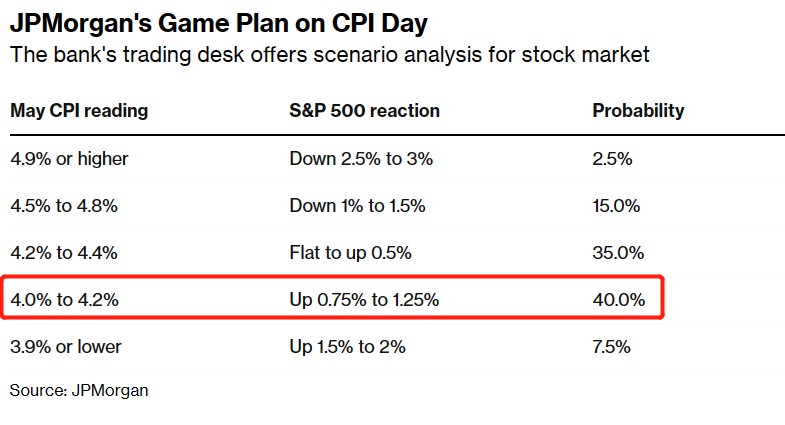The width and height of the screenshot is (785, 425).
Task: Click the highlighted 40.0% probability value
Action: [617, 299]
